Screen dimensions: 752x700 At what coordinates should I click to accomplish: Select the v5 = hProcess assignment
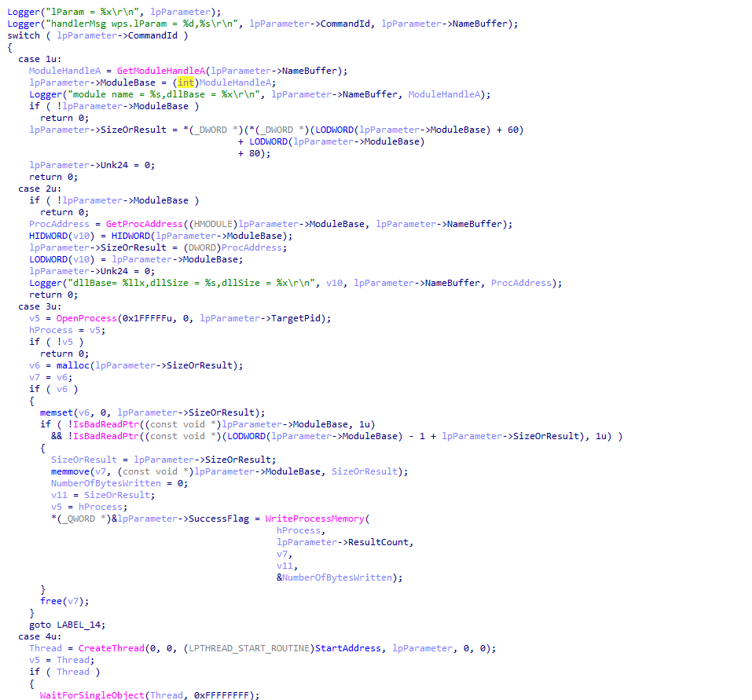[x=90, y=507]
